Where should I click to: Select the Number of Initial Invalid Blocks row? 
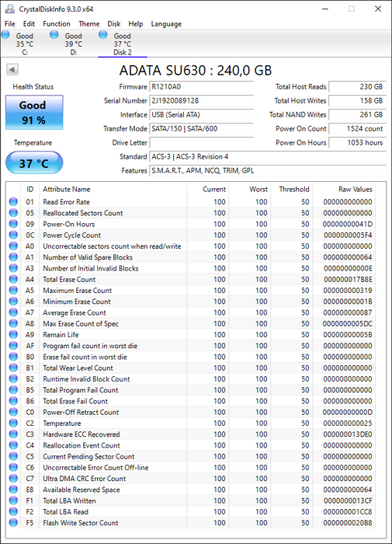[191, 268]
